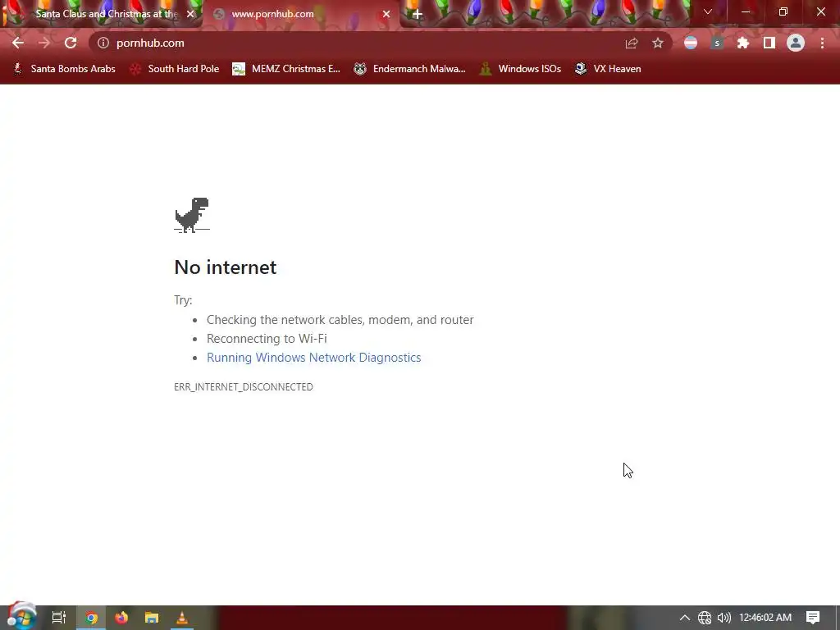The width and height of the screenshot is (840, 630).
Task: Open the 'S' extension icon
Action: click(717, 43)
